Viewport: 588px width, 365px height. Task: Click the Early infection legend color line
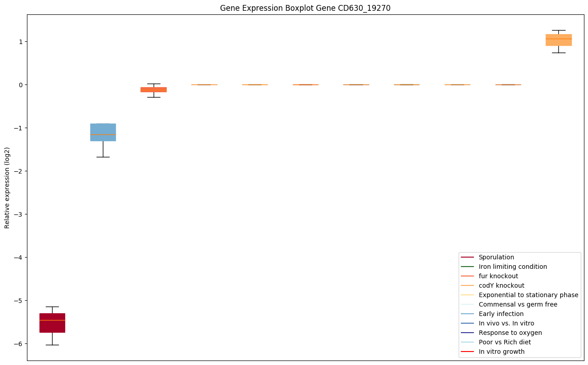coord(467,314)
